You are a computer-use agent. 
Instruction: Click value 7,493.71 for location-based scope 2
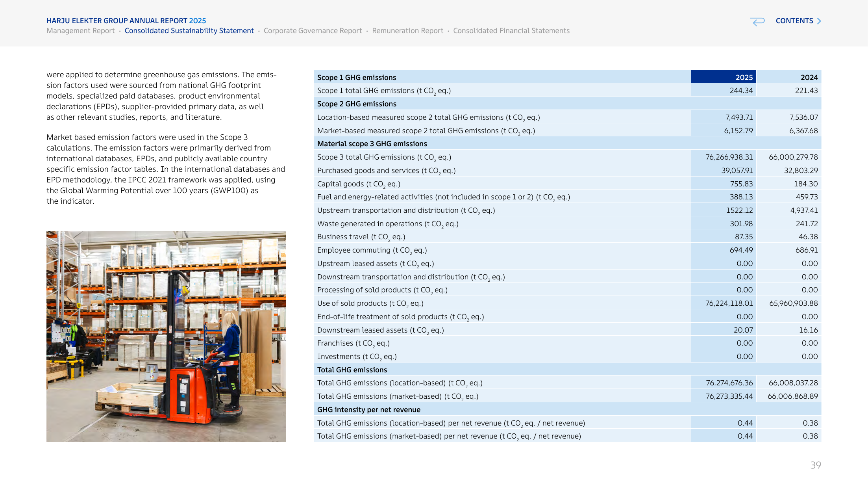(x=739, y=117)
